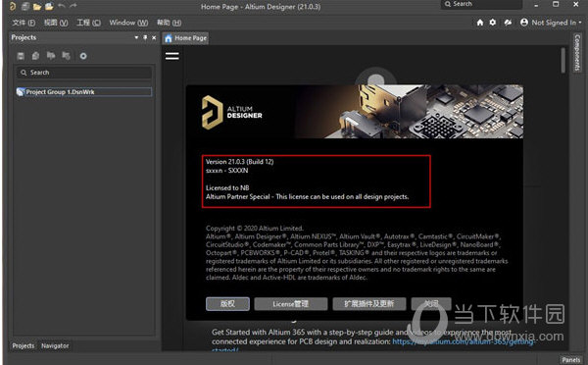The width and height of the screenshot is (588, 365).
Task: Open the Projects panel dropdown arrow
Action: 136,37
